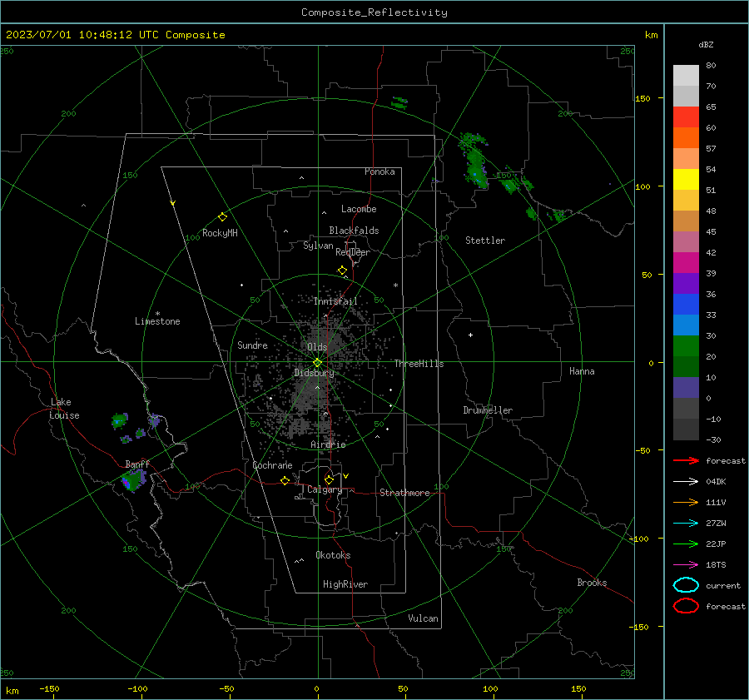
Task: Click the Okotoks city label
Action: pos(333,555)
